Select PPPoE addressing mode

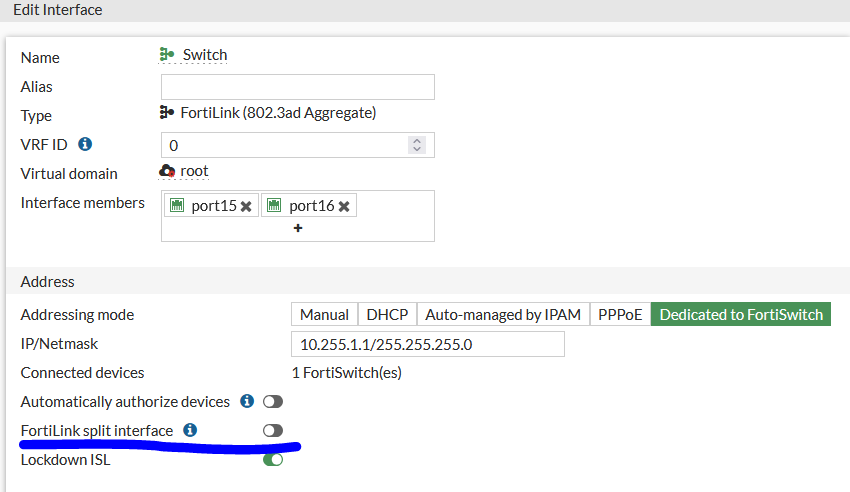(x=620, y=314)
